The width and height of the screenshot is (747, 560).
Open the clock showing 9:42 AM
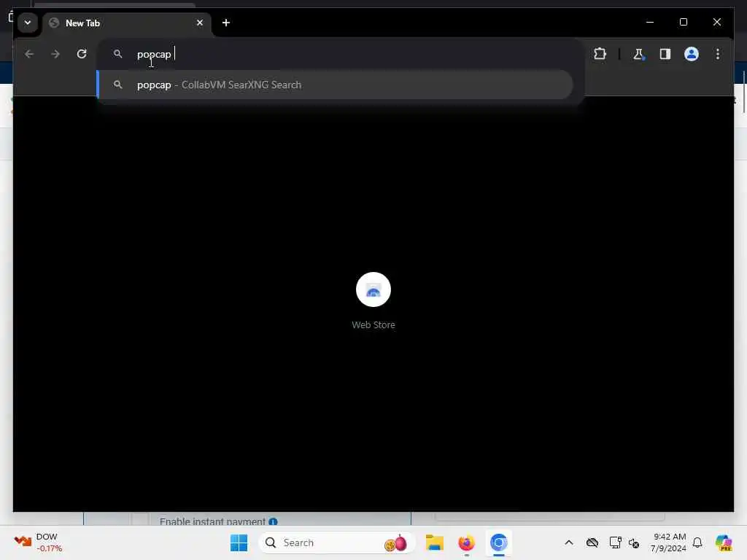click(x=668, y=542)
